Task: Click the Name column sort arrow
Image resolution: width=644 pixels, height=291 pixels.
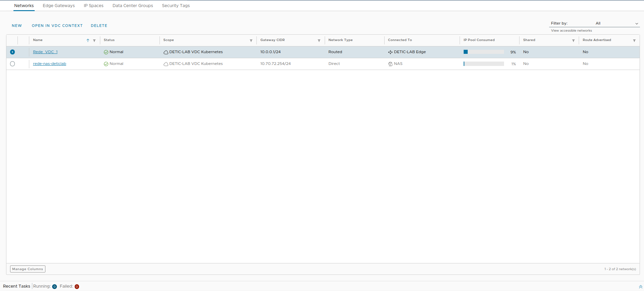Action: [88, 40]
